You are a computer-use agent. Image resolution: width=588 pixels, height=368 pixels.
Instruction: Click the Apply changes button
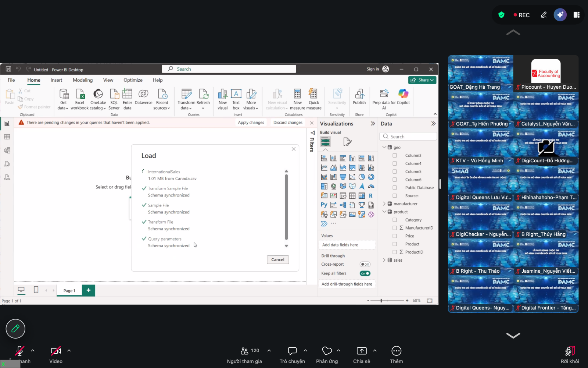[x=251, y=123]
